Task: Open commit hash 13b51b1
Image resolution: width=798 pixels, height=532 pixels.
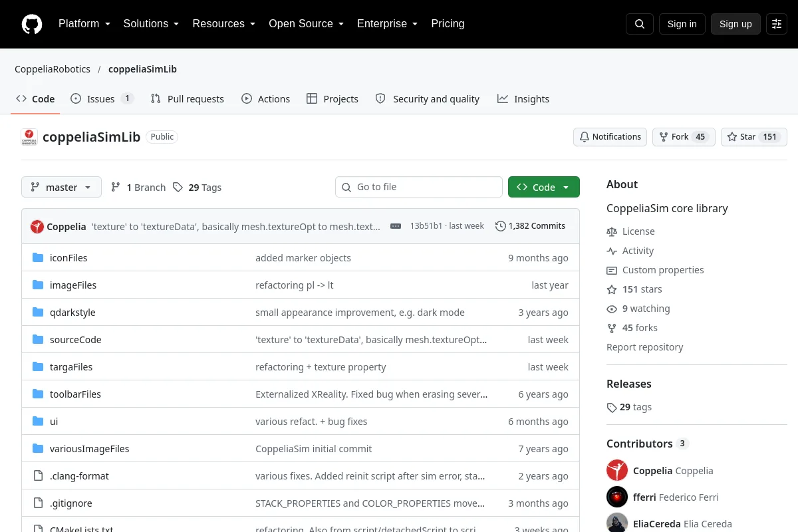Action: click(x=426, y=226)
